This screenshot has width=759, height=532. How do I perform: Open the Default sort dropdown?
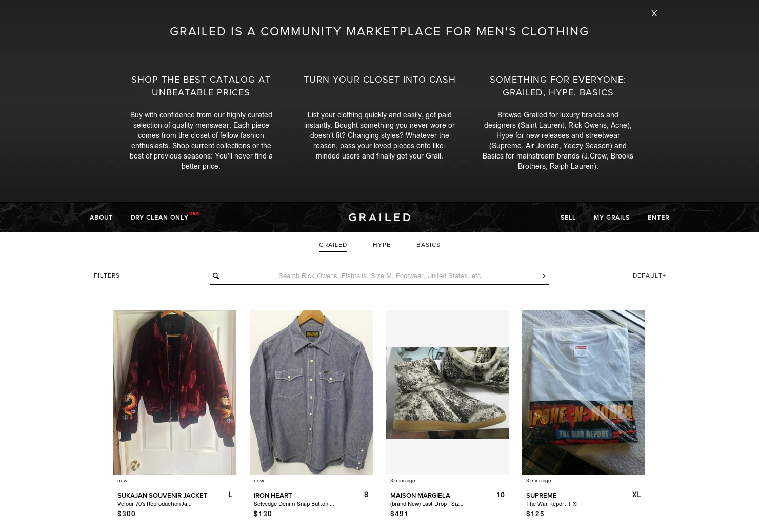click(x=649, y=275)
